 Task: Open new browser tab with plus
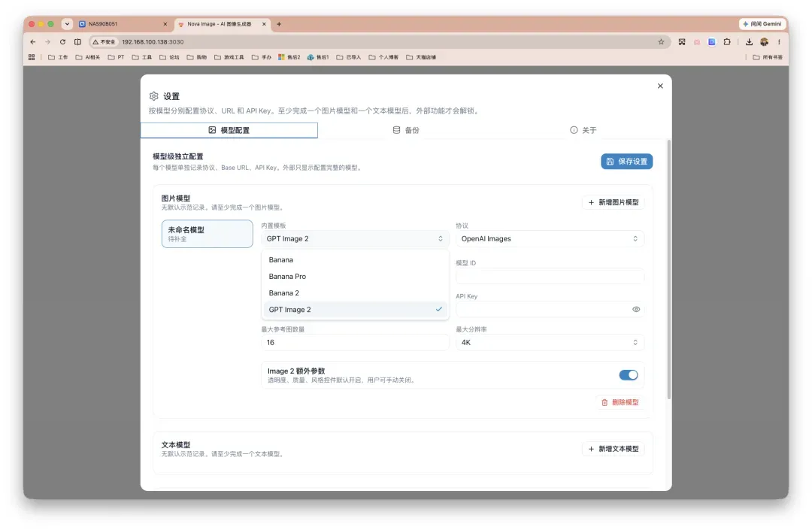279,24
